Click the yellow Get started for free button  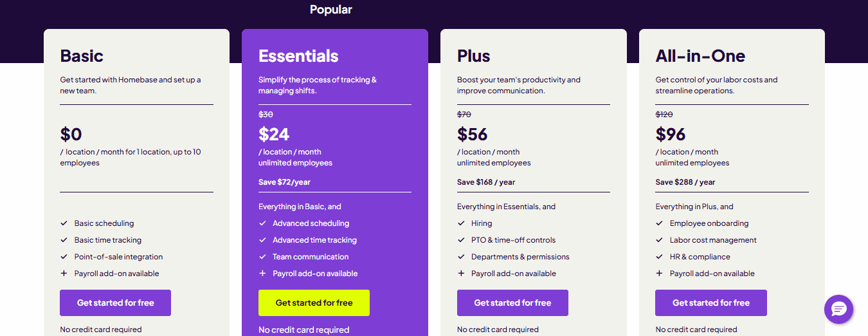tap(314, 303)
